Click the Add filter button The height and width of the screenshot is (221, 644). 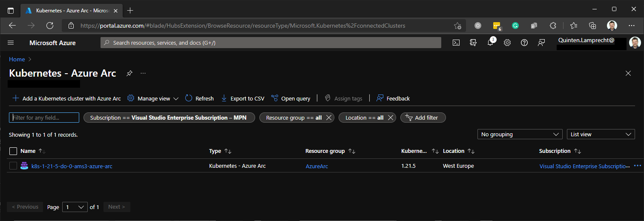(423, 118)
